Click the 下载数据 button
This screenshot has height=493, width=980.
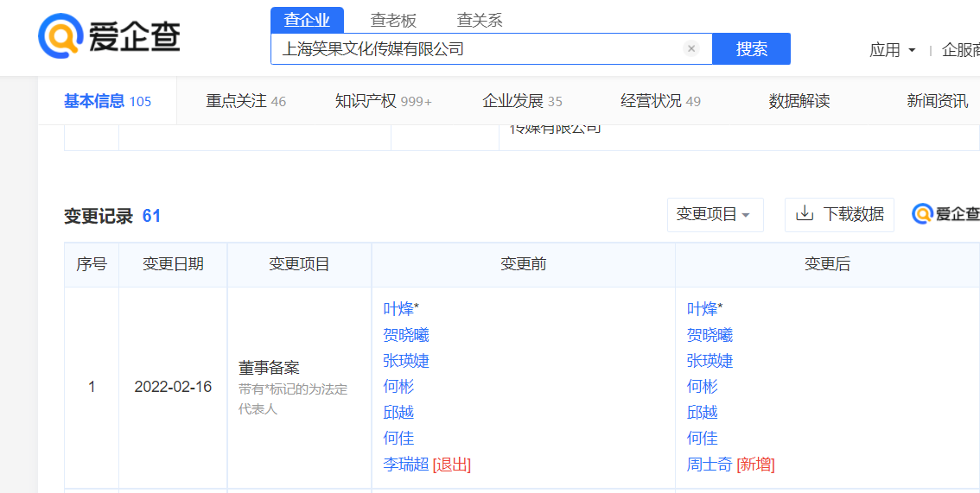pyautogui.click(x=839, y=215)
